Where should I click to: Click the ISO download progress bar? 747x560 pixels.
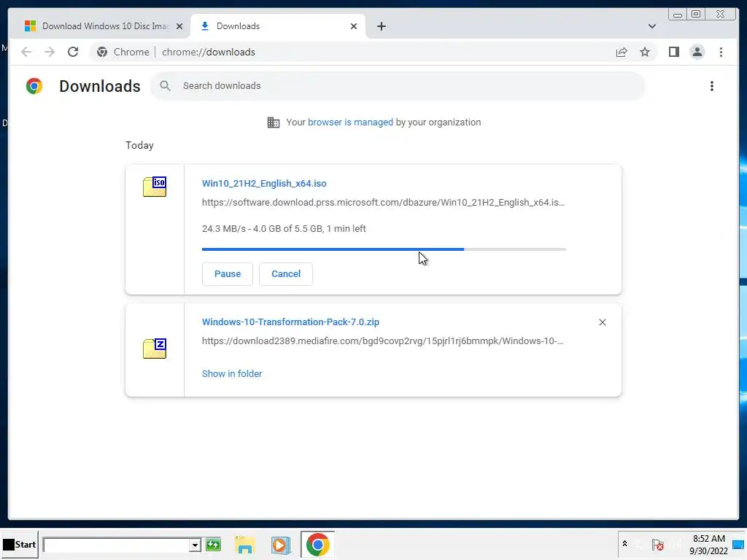pyautogui.click(x=384, y=249)
